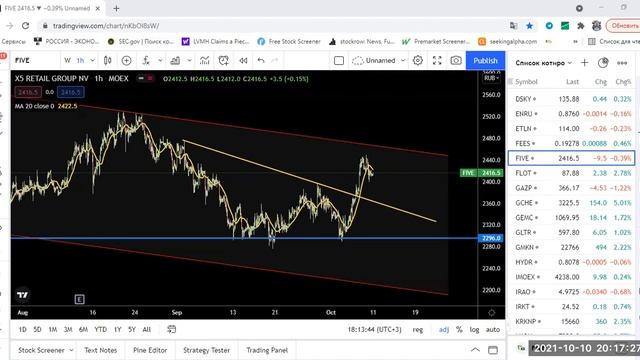The height and width of the screenshot is (360, 640).
Task: Open the indicators fx button
Action: point(146,60)
